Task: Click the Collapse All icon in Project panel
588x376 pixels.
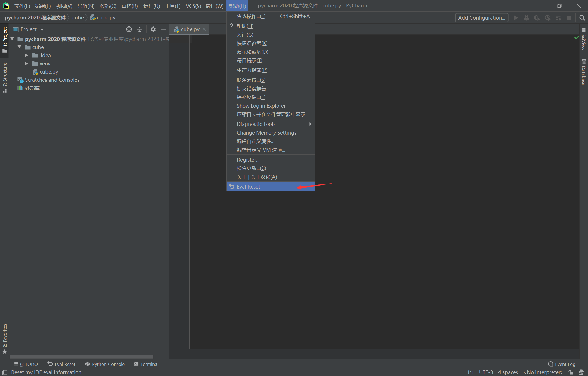Action: 140,29
